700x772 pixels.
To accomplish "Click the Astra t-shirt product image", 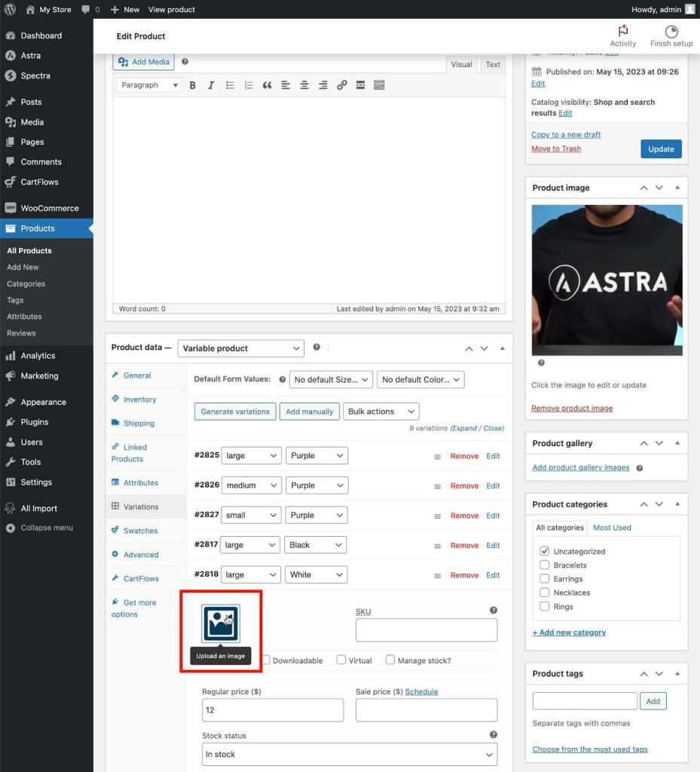I will pos(607,280).
